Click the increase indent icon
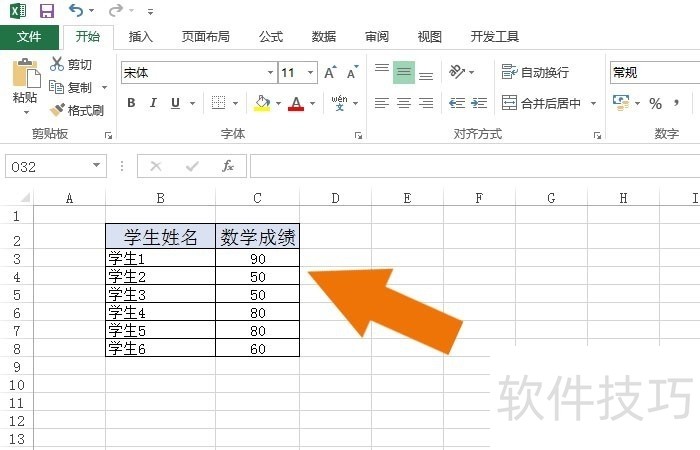 tap(479, 103)
